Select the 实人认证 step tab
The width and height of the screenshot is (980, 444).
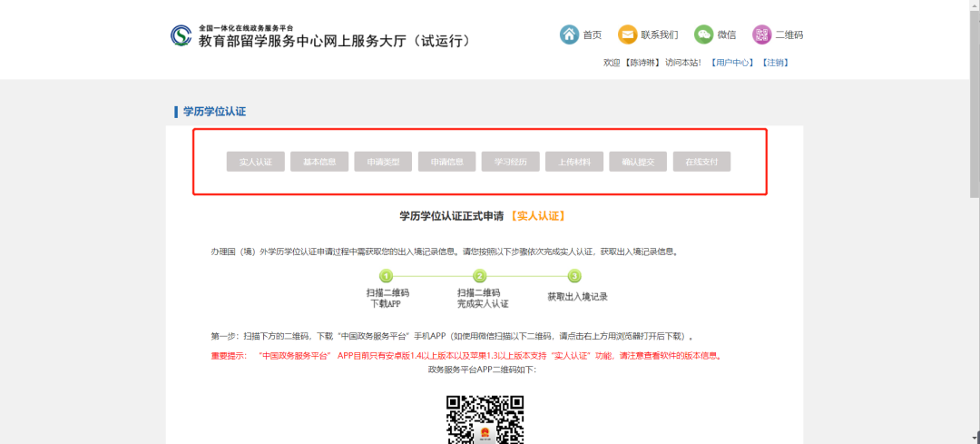[256, 162]
